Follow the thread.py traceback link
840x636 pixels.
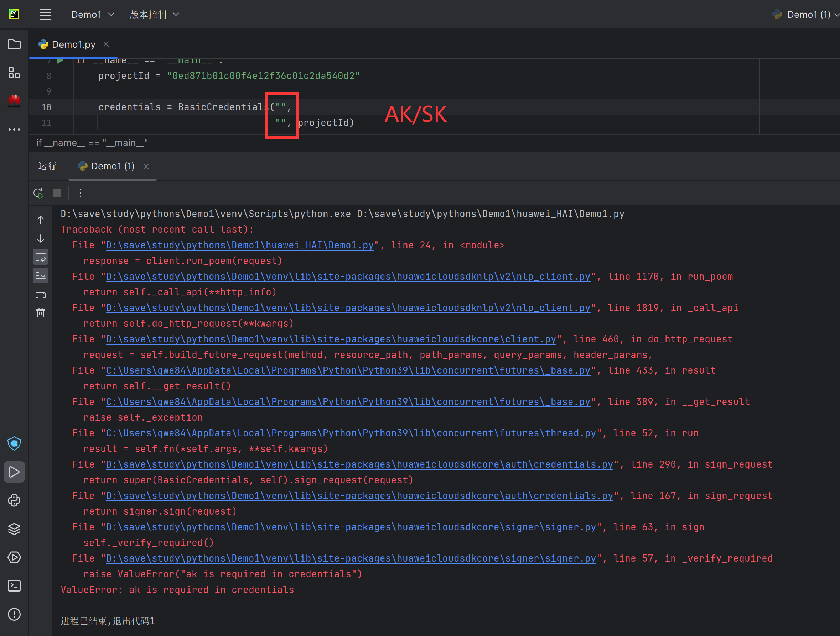(x=351, y=433)
